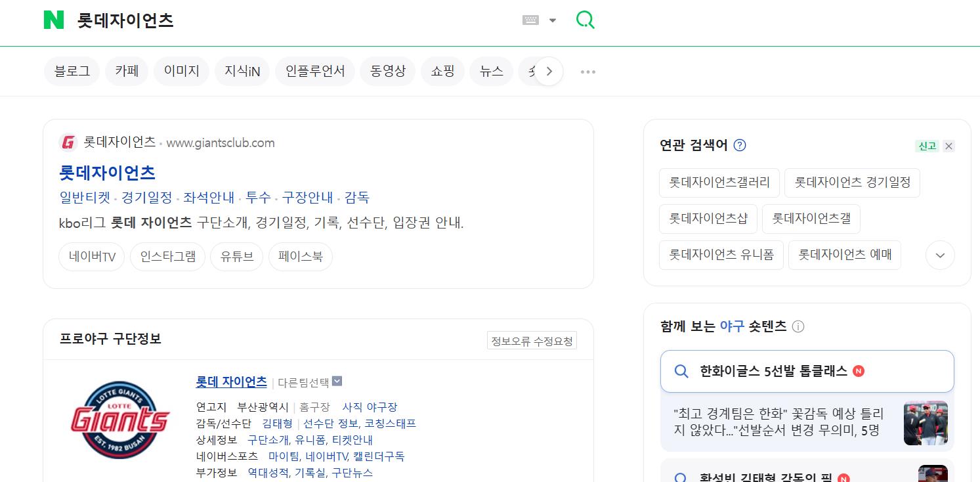Open www.giantsclub.com URL link

221,142
